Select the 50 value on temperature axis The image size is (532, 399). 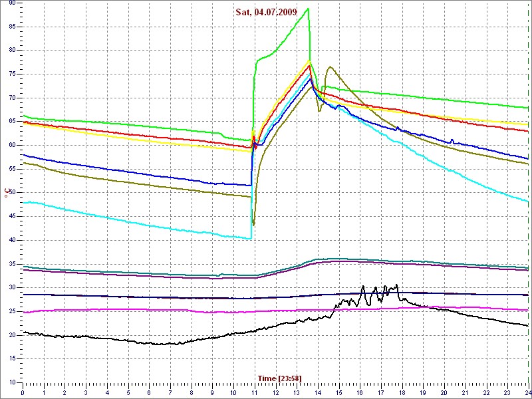(x=12, y=193)
